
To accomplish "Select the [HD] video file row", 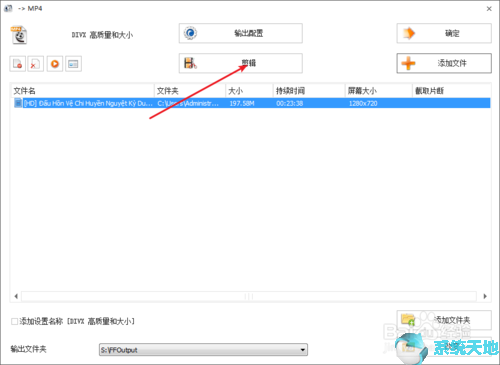I will 252,103.
